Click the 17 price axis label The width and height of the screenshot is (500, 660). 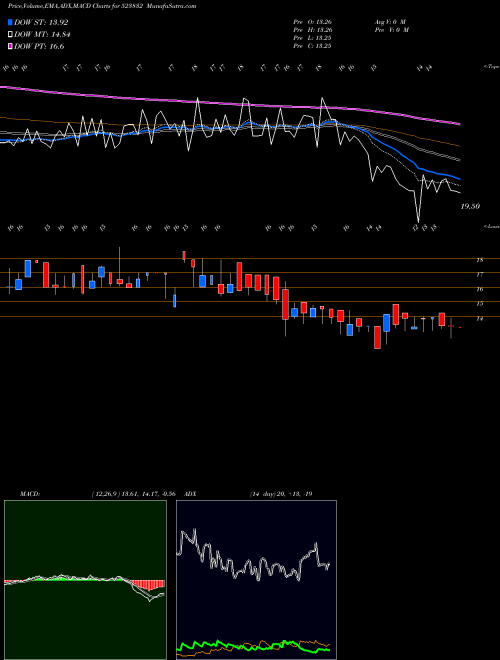click(479, 275)
